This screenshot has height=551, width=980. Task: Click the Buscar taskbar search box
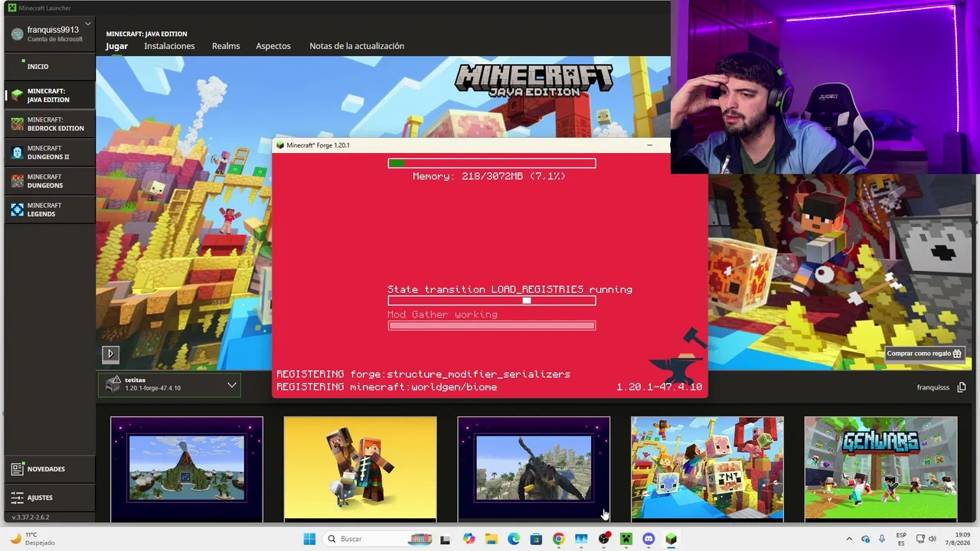click(378, 539)
